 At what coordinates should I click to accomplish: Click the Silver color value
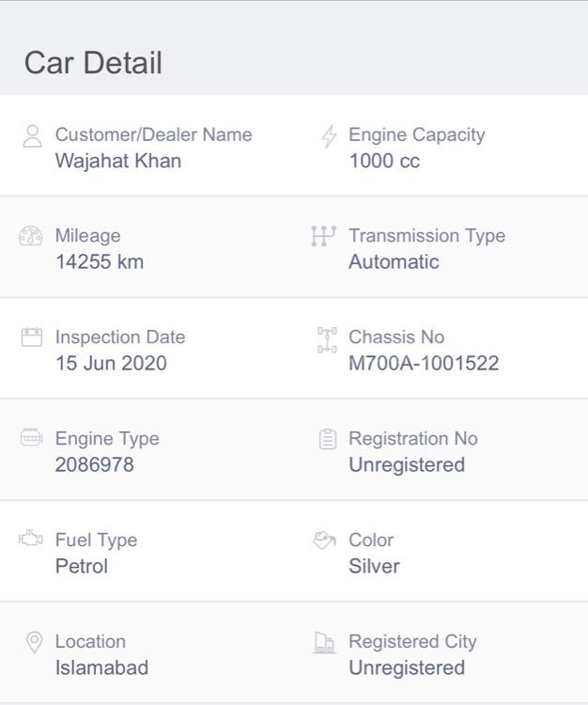[x=374, y=567]
